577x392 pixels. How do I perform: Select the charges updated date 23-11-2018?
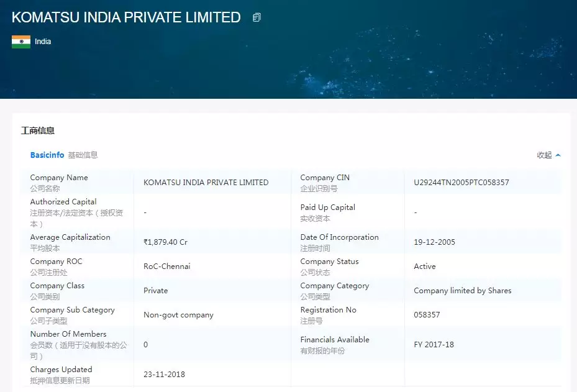tap(164, 375)
